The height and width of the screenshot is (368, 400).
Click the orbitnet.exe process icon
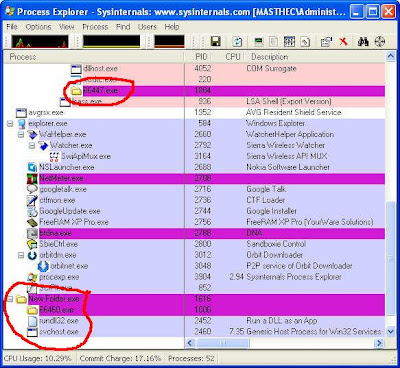pos(43,266)
